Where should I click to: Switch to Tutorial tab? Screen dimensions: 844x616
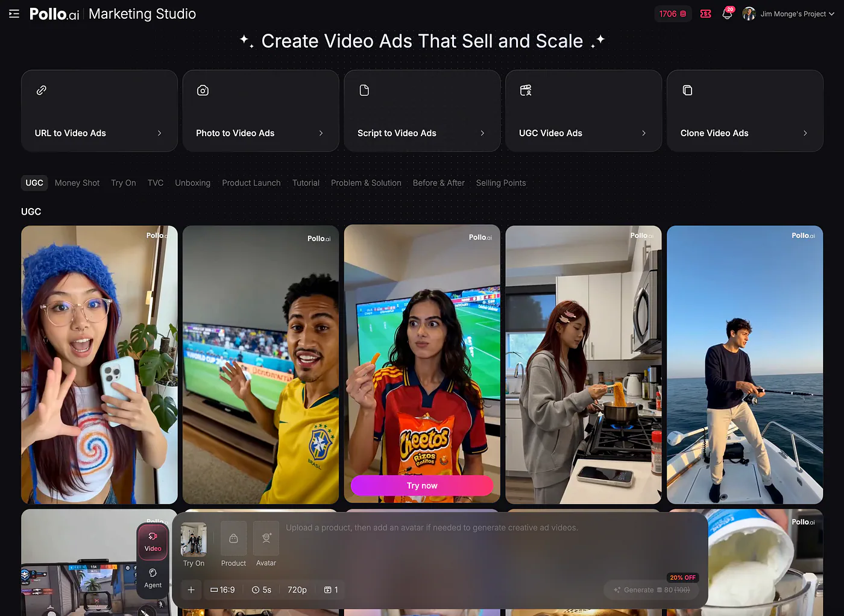[x=306, y=183]
